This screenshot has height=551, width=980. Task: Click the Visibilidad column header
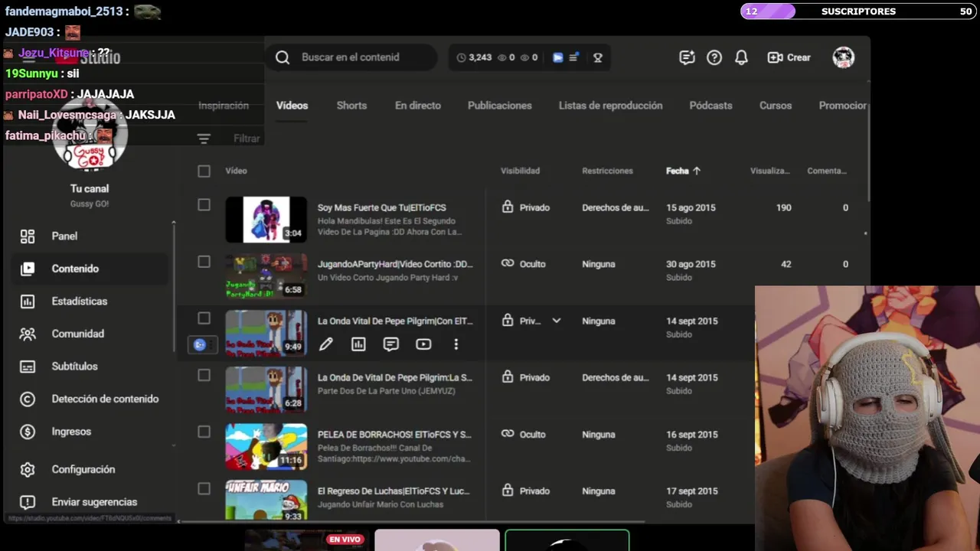tap(520, 171)
